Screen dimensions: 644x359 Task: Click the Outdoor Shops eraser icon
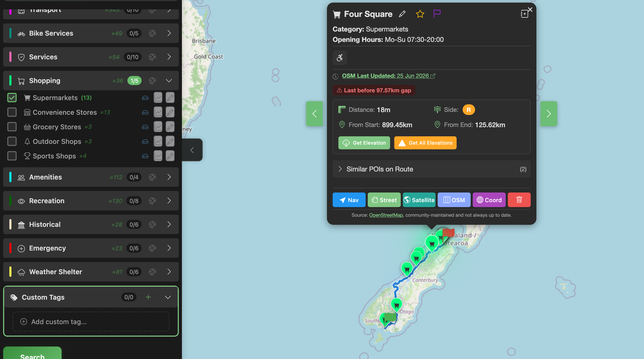[145, 142]
